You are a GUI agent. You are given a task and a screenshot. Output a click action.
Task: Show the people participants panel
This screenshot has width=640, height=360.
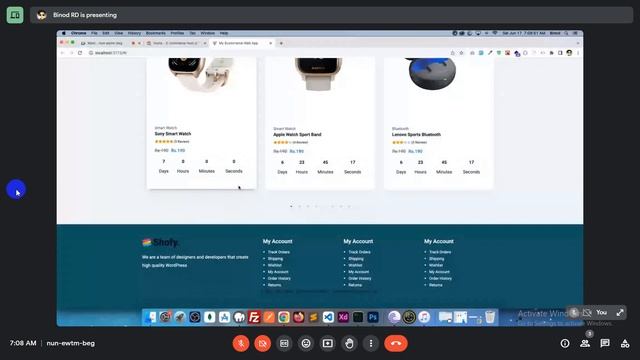tap(585, 343)
